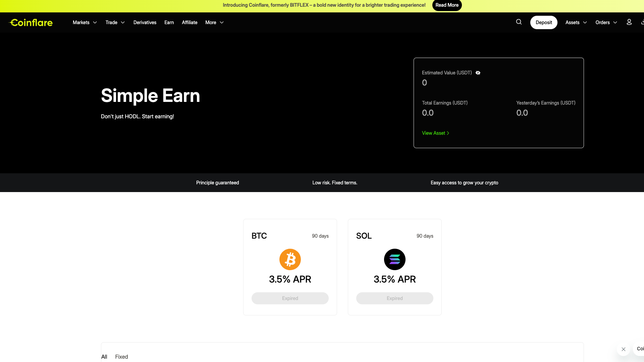Screen dimensions: 644x362
Task: Click "Low risk. Fixed terms." text
Action: click(x=335, y=183)
